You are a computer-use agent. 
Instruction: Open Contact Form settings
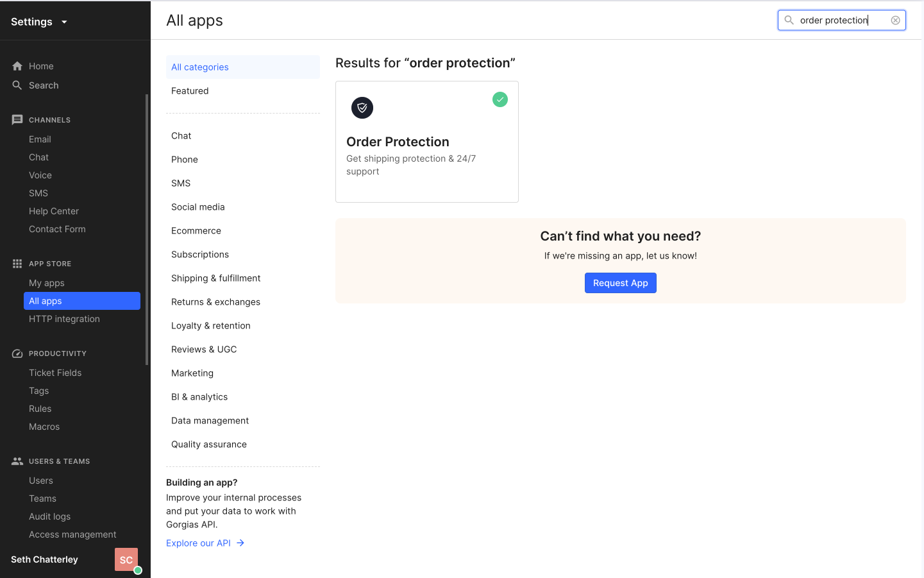click(57, 229)
